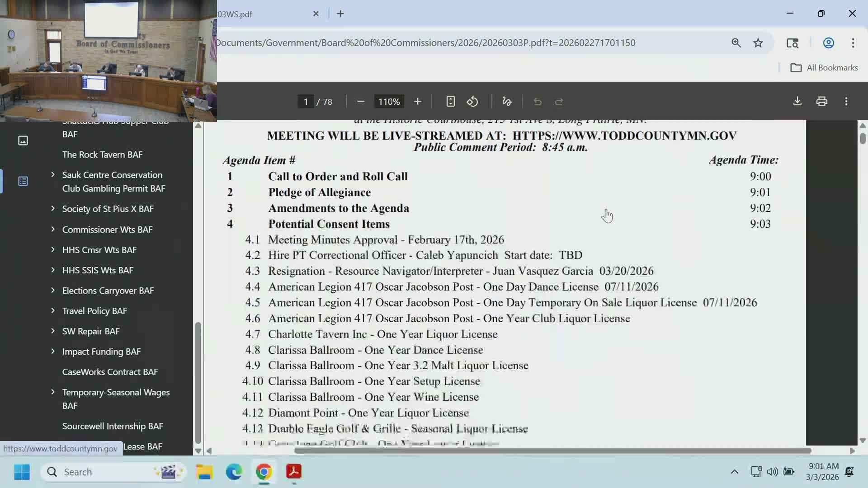Rotate the PDF counterclockwise
Viewport: 868px width, 488px height.
click(472, 101)
